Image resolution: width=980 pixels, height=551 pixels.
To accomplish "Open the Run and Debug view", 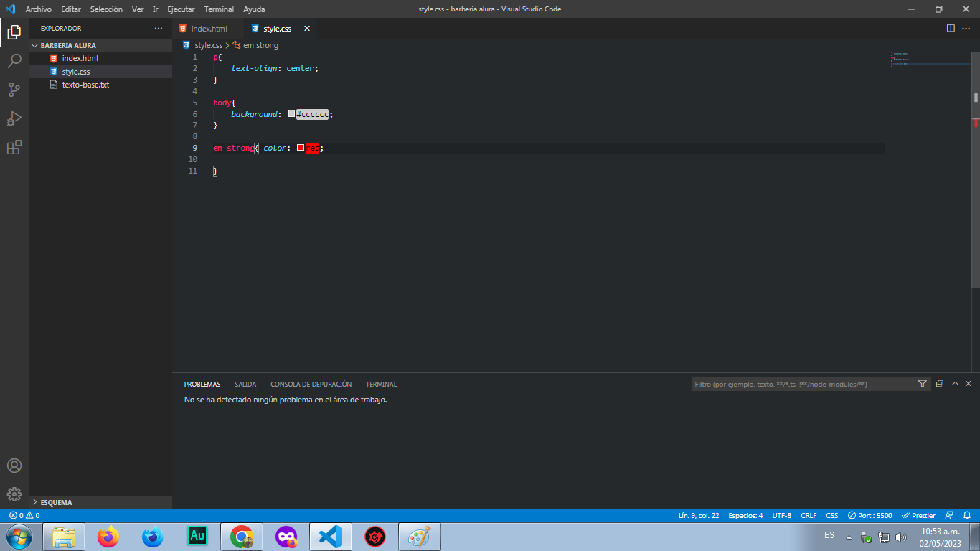I will (x=14, y=118).
